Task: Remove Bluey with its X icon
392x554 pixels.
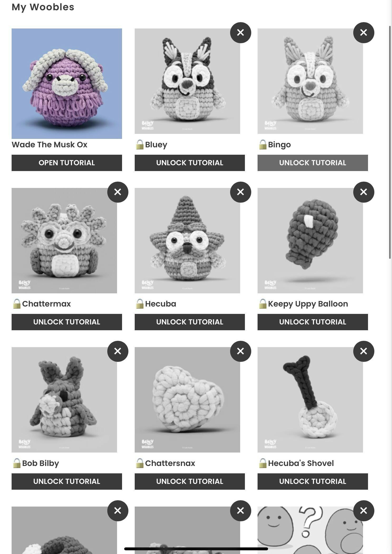Action: [240, 33]
